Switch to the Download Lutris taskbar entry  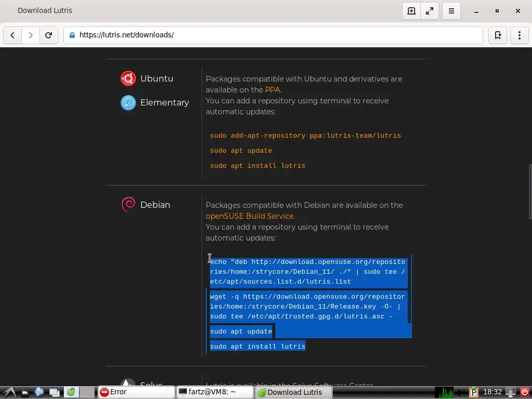(294, 392)
